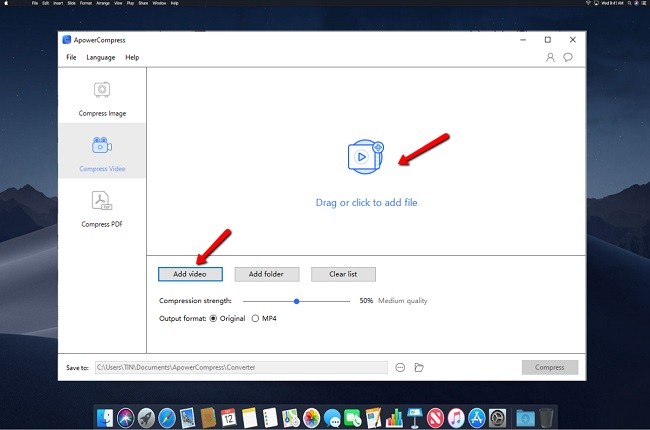The image size is (650, 430).
Task: Click the Add video button
Action: (x=190, y=274)
